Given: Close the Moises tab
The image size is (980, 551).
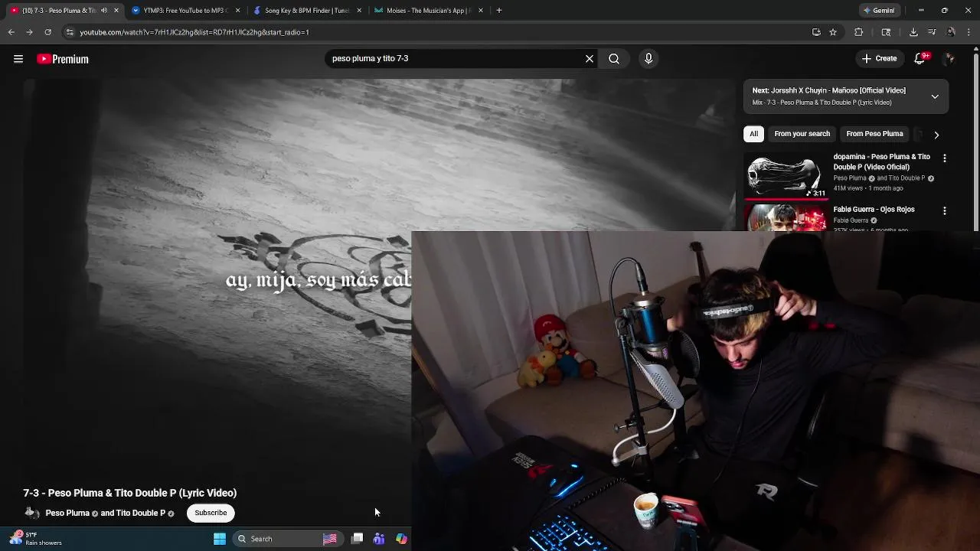Looking at the screenshot, I should click(x=481, y=11).
